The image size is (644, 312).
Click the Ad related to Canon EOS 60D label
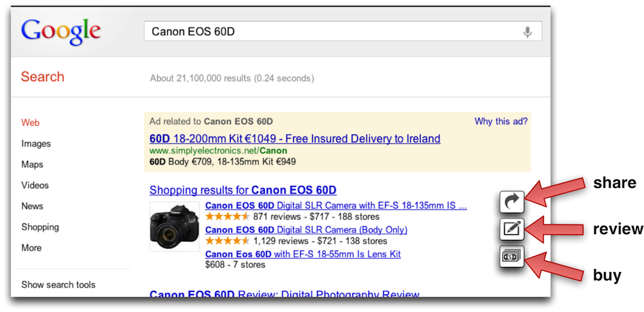pos(211,122)
